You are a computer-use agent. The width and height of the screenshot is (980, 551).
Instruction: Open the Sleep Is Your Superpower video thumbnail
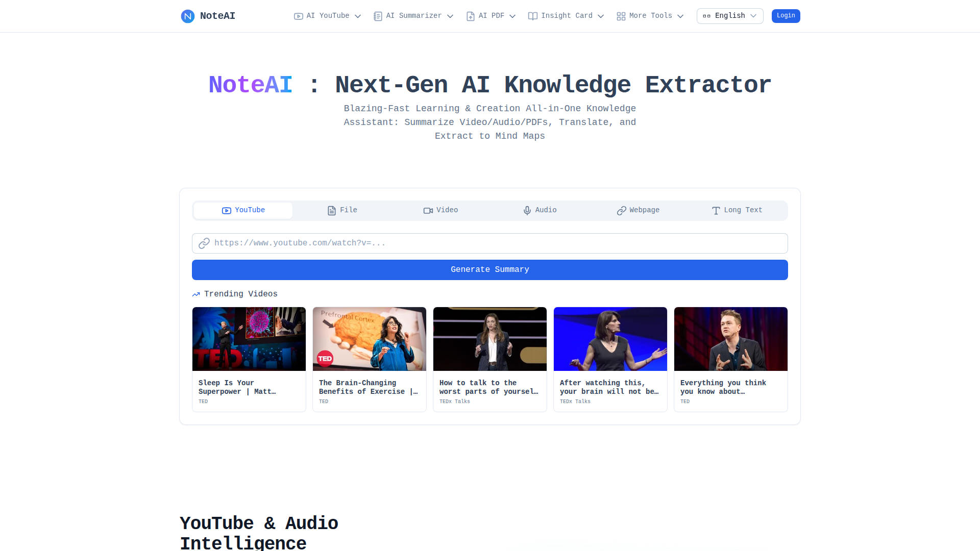point(249,339)
